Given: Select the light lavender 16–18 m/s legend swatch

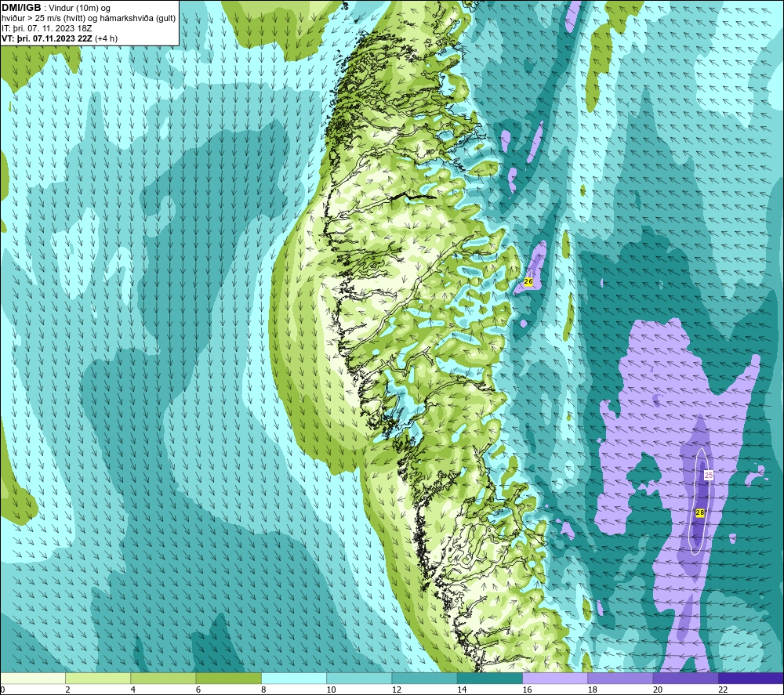Looking at the screenshot, I should (555, 678).
